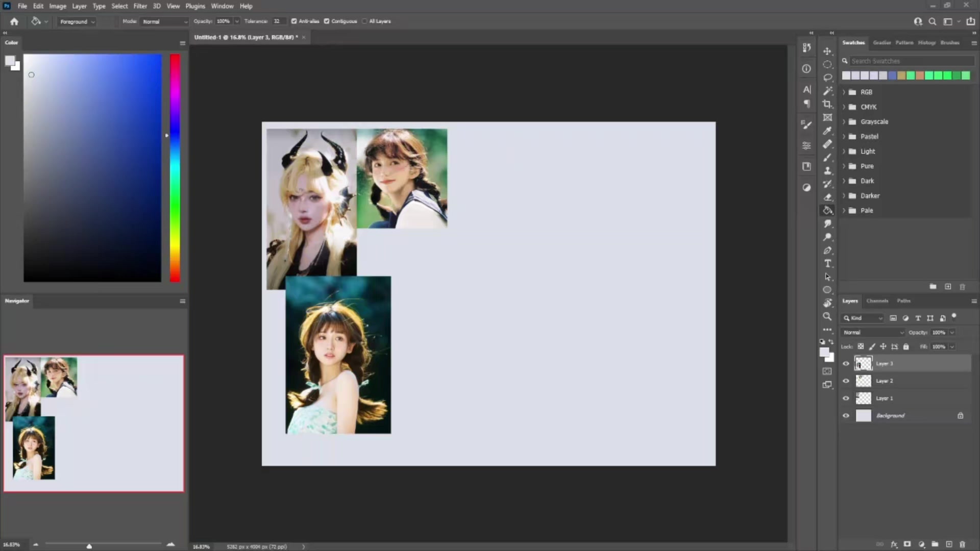
Task: Select the History Brush tool
Action: (827, 184)
